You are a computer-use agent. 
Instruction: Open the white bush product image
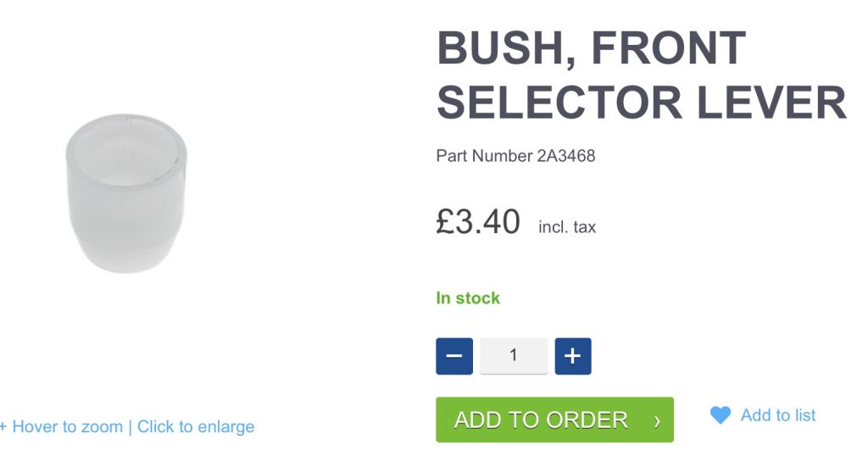tap(126, 193)
